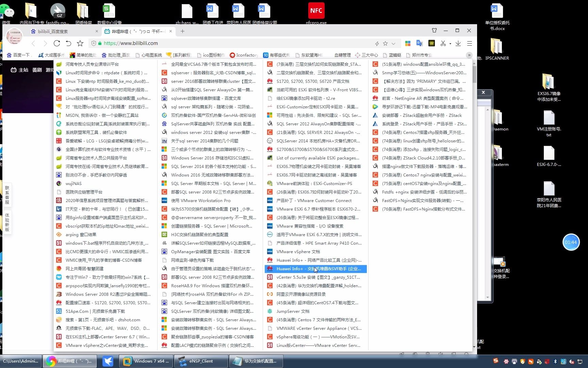The image size is (588, 368).
Task: Click the undo/restore closed tab icon
Action: click(68, 43)
